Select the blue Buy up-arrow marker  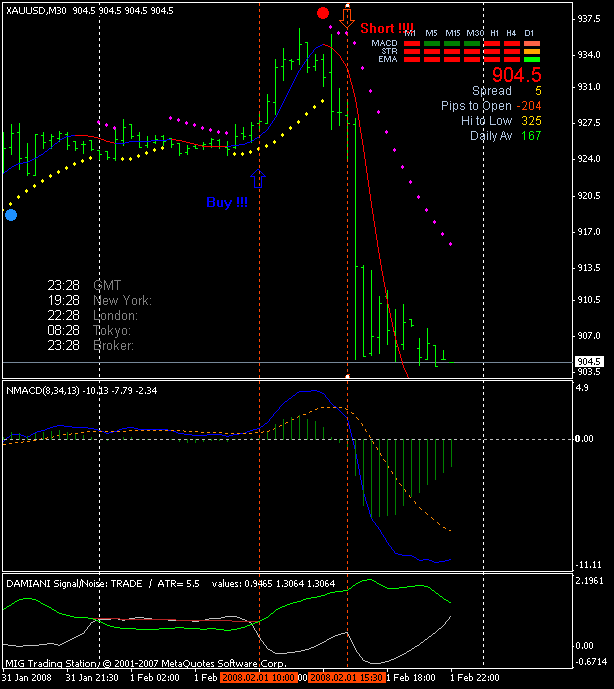point(258,179)
